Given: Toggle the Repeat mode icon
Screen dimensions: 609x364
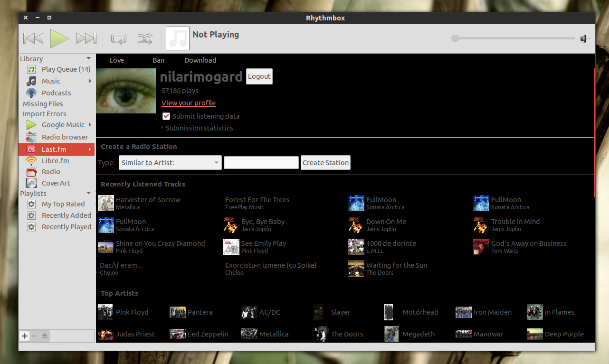Looking at the screenshot, I should click(118, 38).
